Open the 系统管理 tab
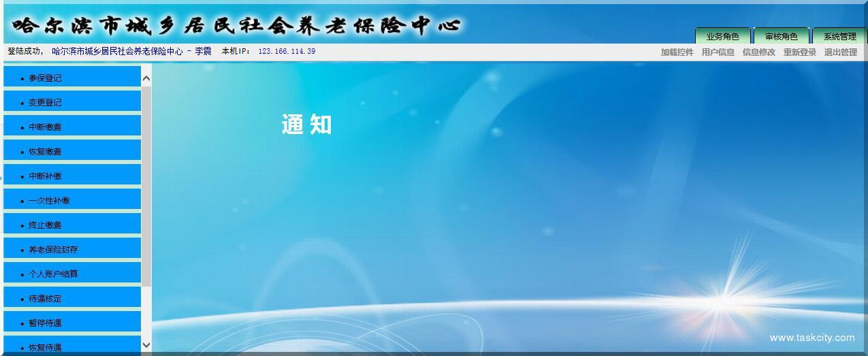This screenshot has width=868, height=356. [839, 36]
